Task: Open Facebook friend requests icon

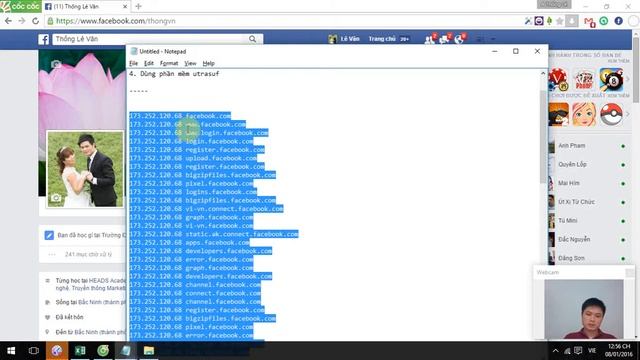Action: (x=429, y=39)
